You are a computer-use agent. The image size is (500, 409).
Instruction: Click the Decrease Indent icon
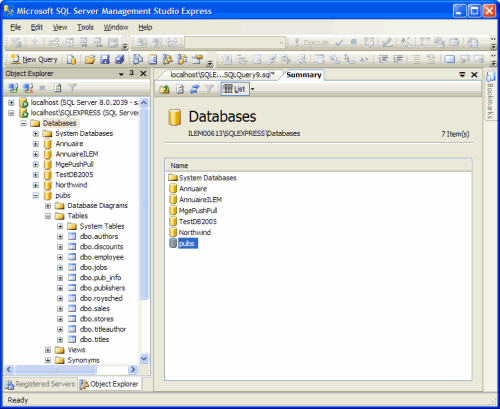pos(383,60)
